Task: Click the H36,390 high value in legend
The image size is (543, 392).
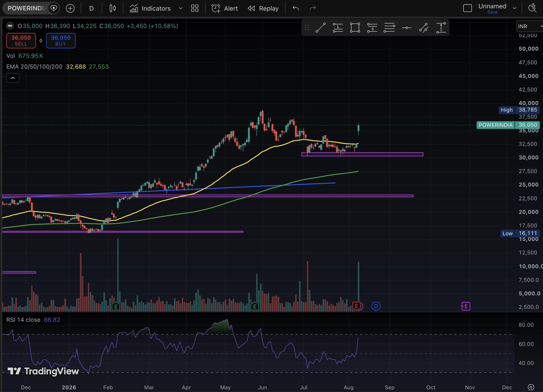Action: [x=58, y=26]
